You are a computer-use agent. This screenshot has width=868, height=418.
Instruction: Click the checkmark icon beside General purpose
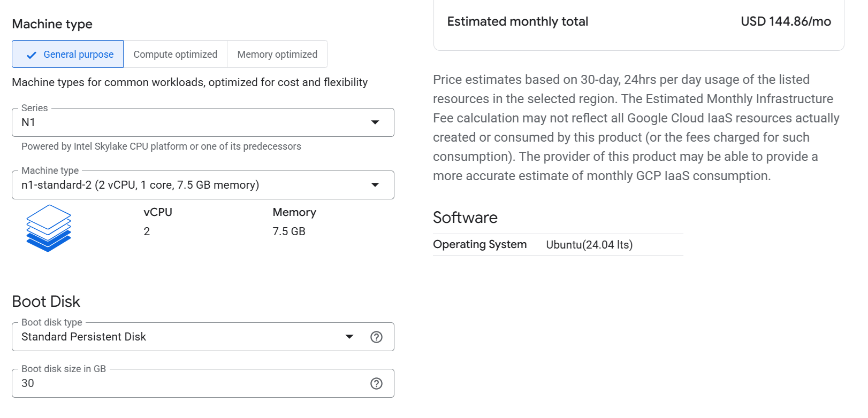[x=32, y=55]
